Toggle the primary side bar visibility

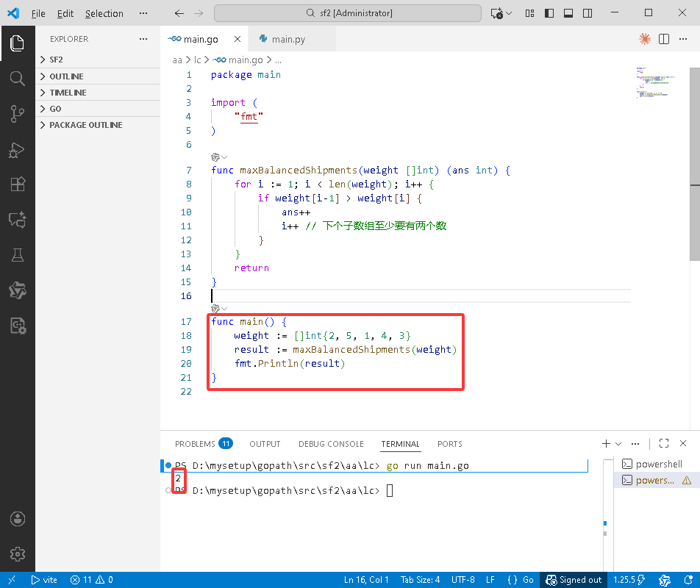549,13
